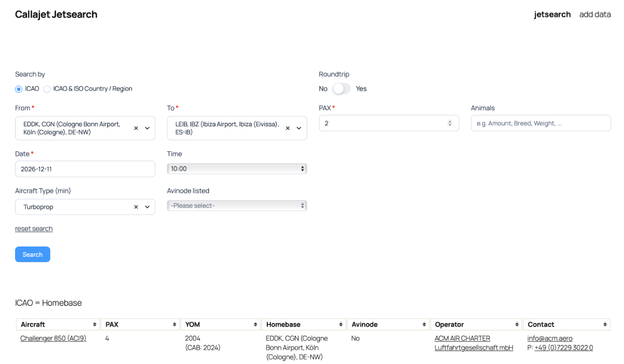Screen dimensions: 624x364
Task: Click the PAX number stepper arrows
Action: tap(450, 123)
